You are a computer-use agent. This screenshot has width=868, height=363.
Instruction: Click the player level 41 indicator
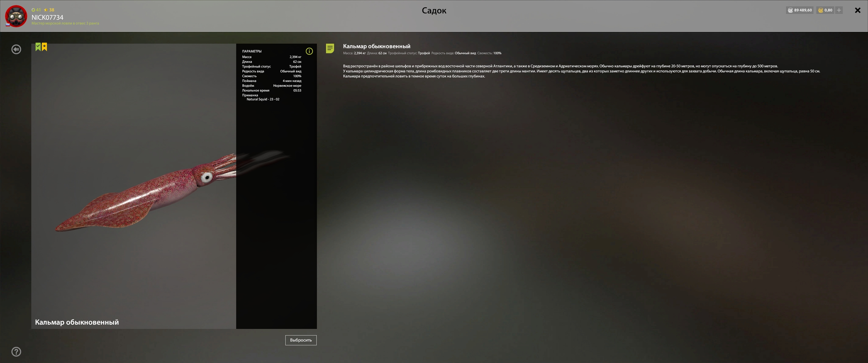coord(36,10)
